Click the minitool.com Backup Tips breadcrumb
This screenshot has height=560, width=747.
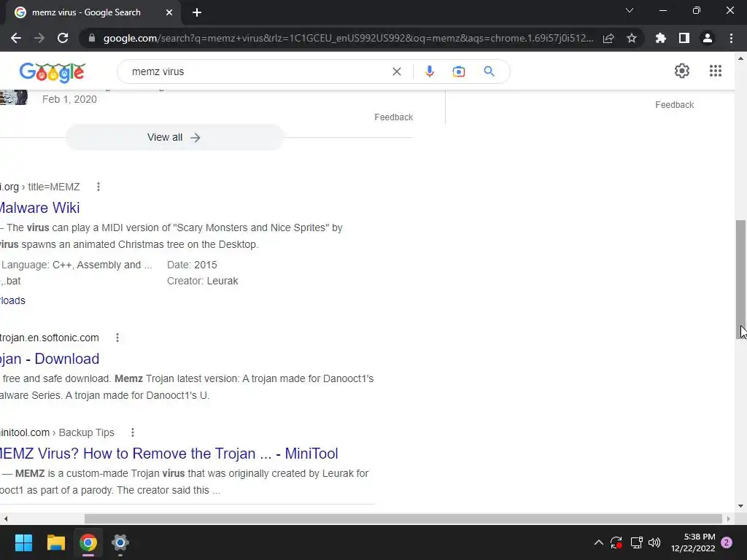(57, 432)
